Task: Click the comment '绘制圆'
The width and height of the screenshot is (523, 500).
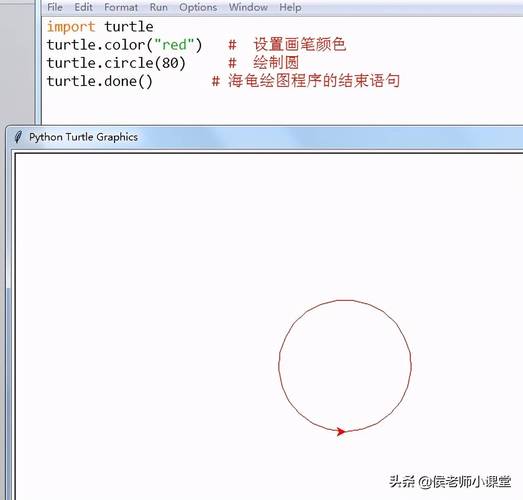Action: 276,62
